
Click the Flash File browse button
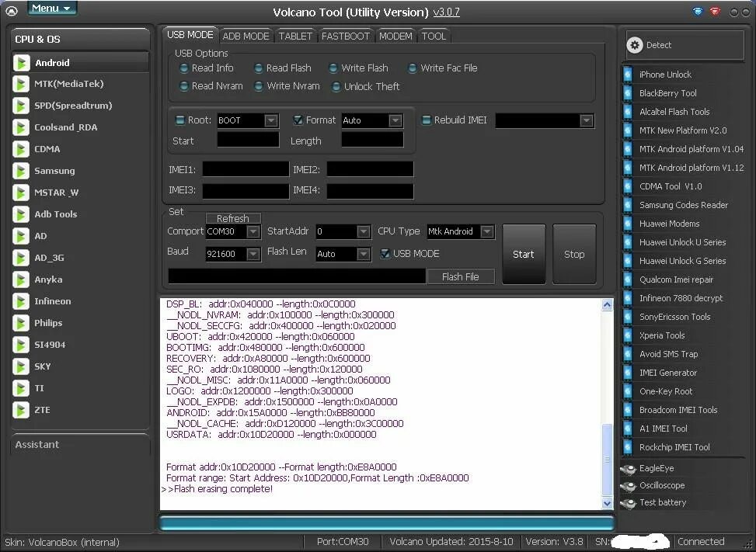click(461, 276)
